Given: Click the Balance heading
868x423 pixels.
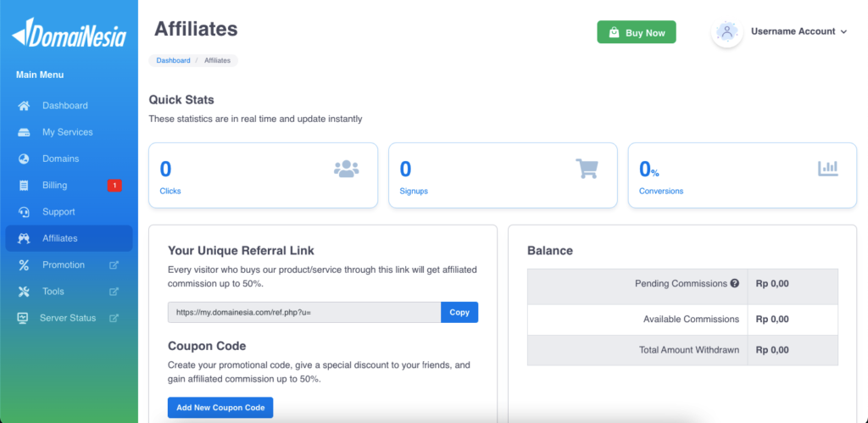Looking at the screenshot, I should point(550,251).
